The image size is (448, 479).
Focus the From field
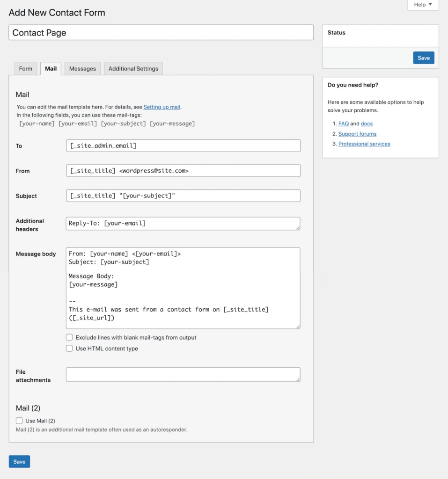(183, 171)
